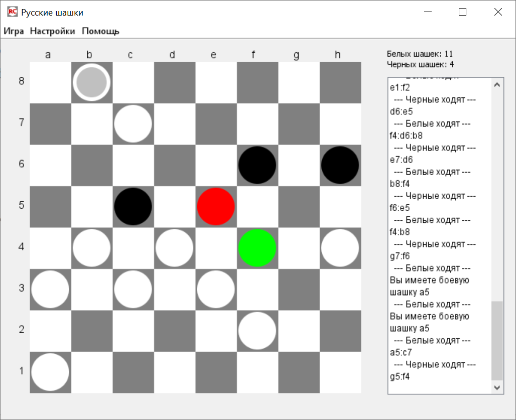Viewport: 516px width, 420px height.
Task: Click the move log scrollbar thumb
Action: 496,340
